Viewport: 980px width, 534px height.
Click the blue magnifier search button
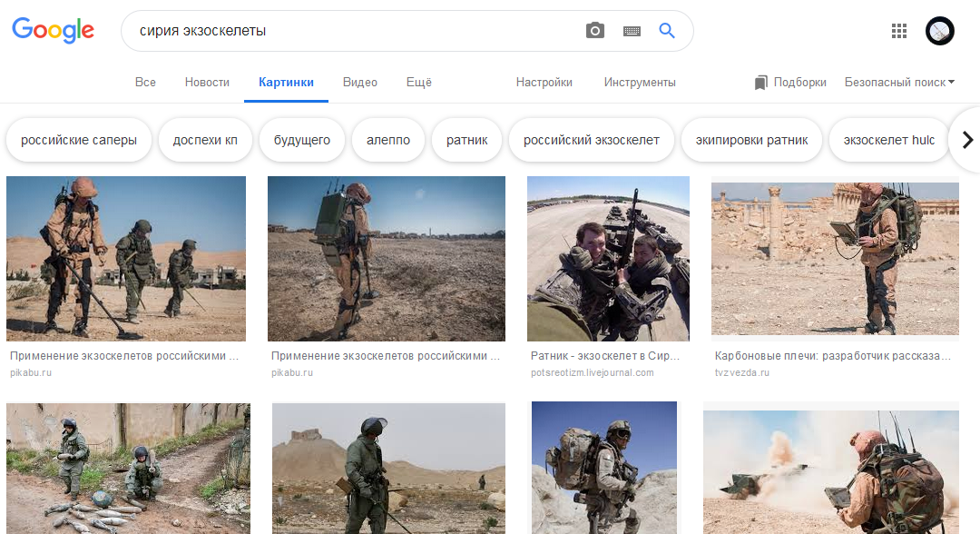[667, 30]
